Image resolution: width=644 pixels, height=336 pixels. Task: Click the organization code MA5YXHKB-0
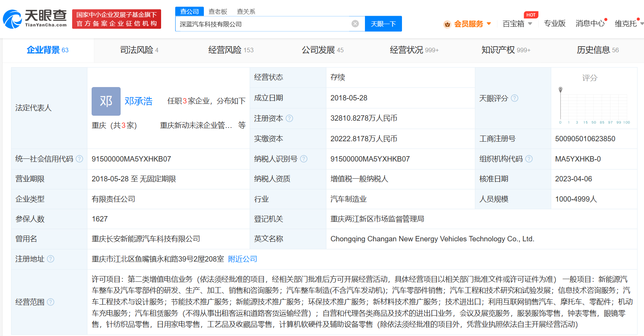(x=578, y=159)
